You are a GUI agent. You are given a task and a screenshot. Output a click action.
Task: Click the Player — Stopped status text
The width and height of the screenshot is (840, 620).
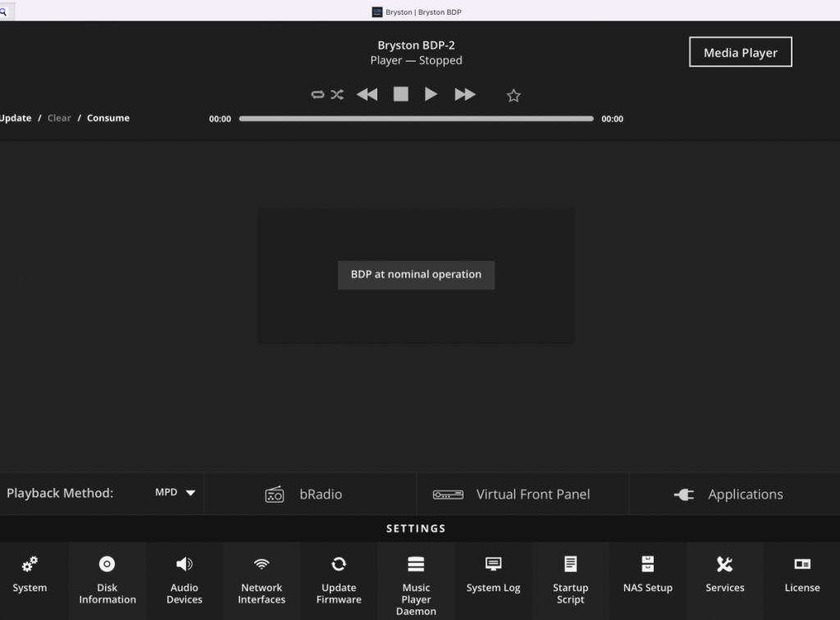coord(416,61)
